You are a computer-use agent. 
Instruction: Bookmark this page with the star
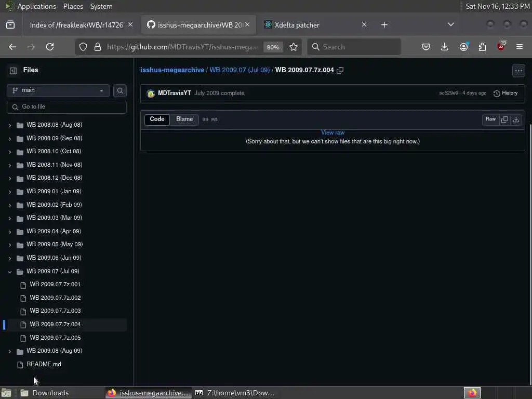click(294, 47)
